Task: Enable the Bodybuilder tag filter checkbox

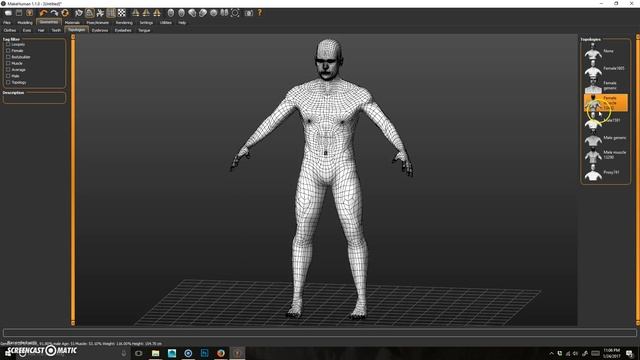Action: coord(8,57)
